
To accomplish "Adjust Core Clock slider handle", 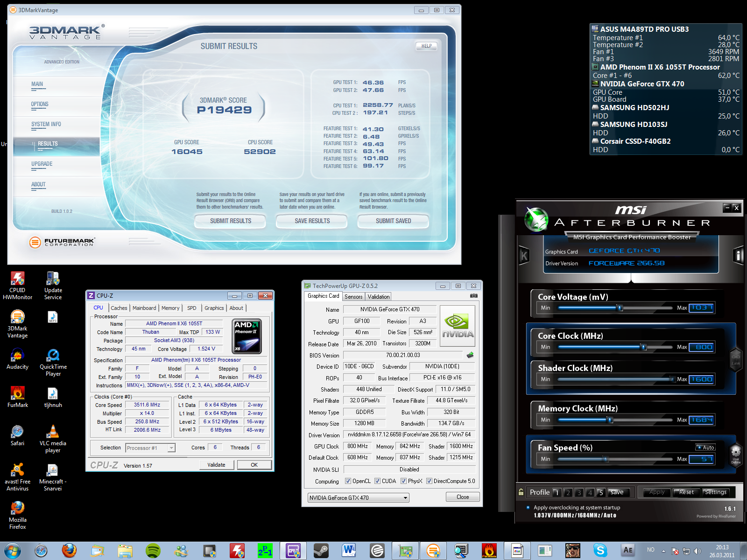I will tap(643, 347).
